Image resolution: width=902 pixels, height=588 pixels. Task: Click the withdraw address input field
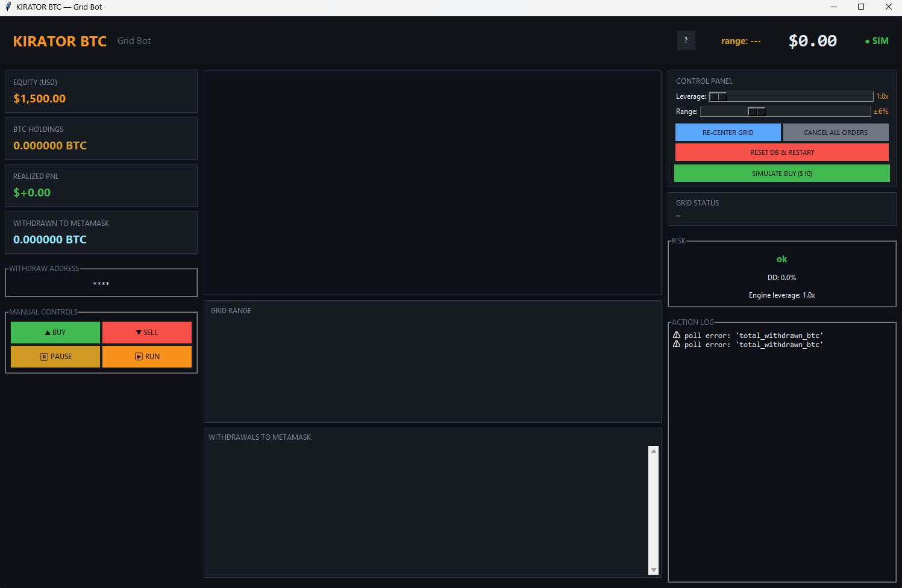(101, 284)
